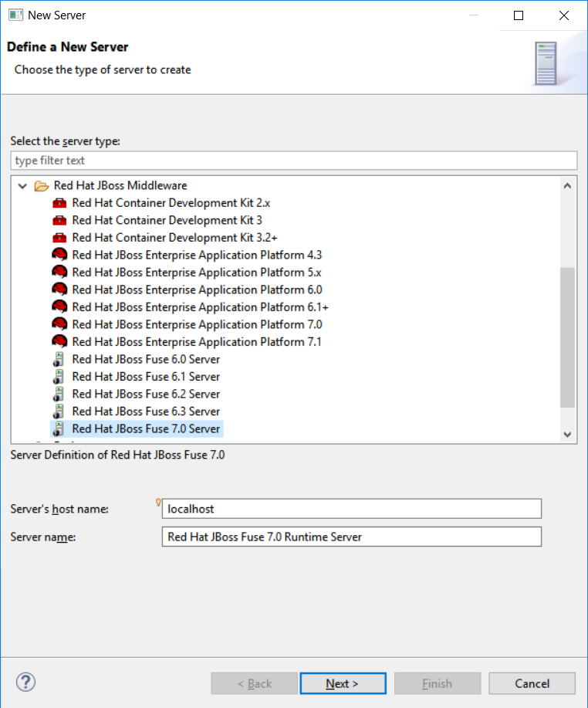Click the red hat icon for Enterprise Application Platform 4.3
This screenshot has width=588, height=708.
(x=59, y=255)
